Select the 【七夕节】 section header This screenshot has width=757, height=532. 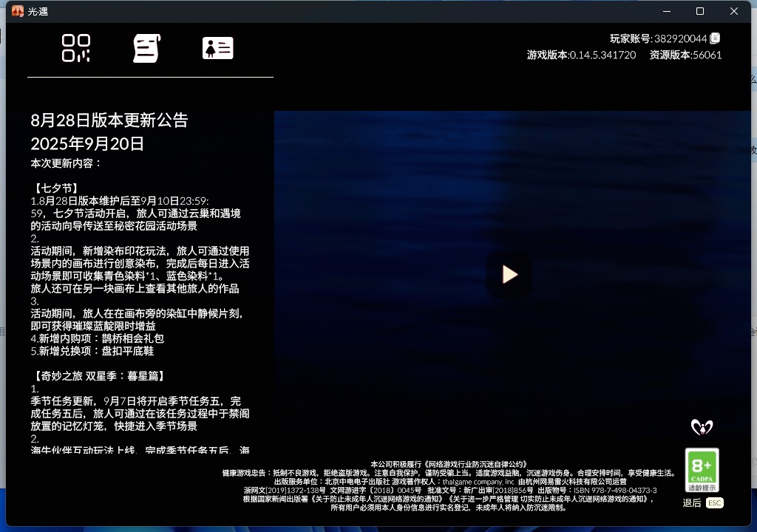point(55,188)
